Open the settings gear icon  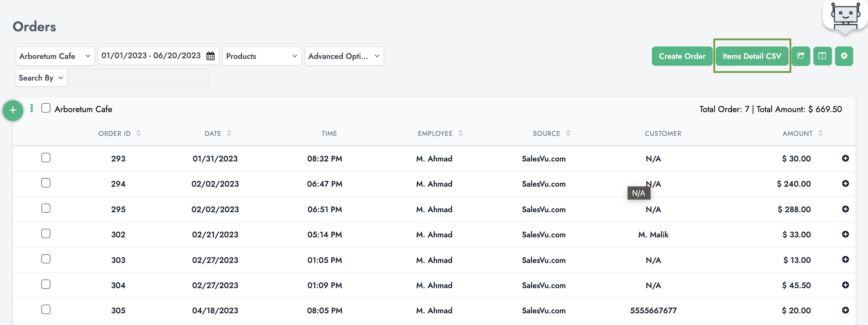pyautogui.click(x=844, y=56)
